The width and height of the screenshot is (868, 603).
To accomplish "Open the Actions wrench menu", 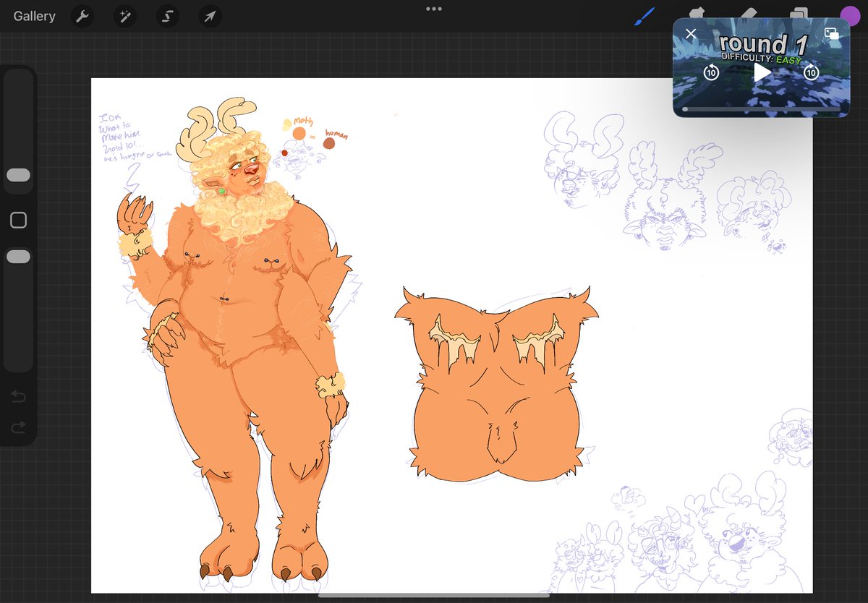I will [x=83, y=16].
